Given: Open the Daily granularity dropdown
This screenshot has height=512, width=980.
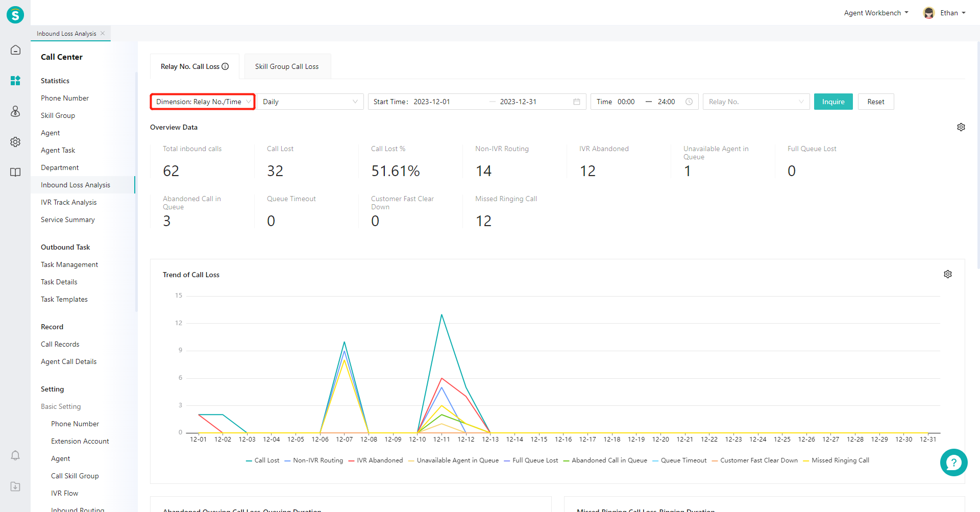Looking at the screenshot, I should click(310, 102).
